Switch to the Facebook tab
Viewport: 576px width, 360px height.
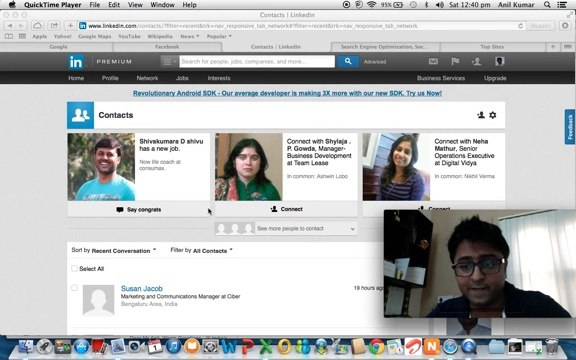pyautogui.click(x=167, y=47)
